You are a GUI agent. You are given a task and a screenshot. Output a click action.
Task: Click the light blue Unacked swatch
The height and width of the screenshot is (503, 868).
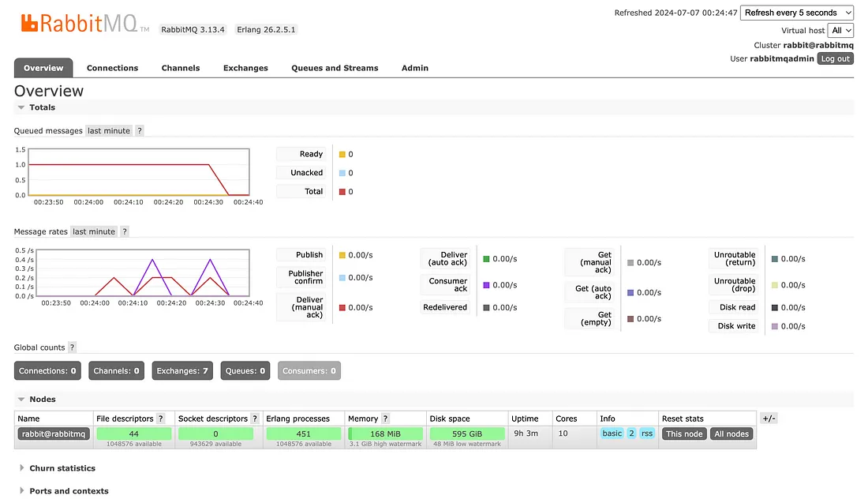[342, 174]
